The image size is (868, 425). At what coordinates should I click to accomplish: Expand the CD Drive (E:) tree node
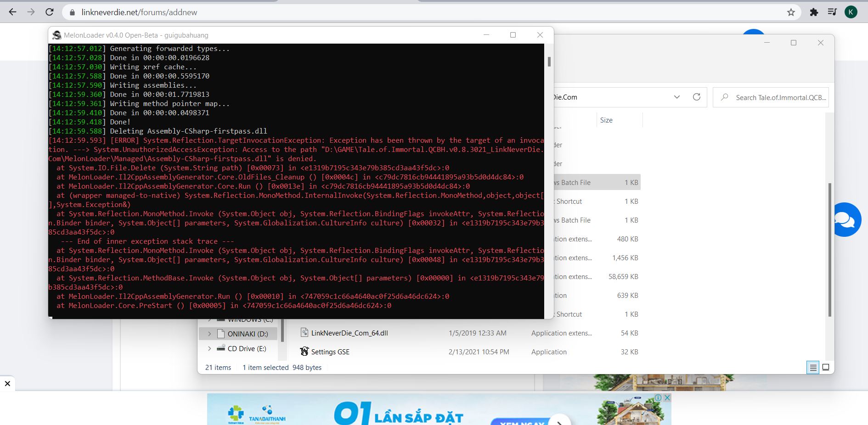click(209, 349)
